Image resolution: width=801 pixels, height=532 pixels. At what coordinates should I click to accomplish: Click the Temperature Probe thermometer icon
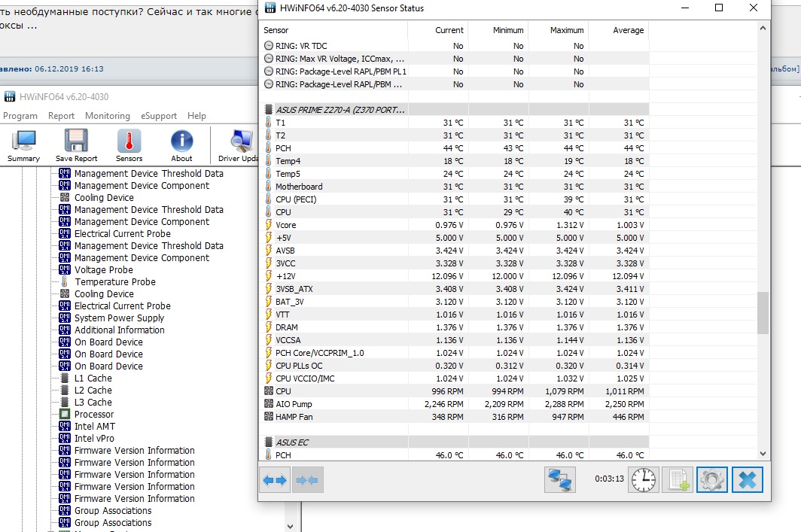click(x=65, y=281)
